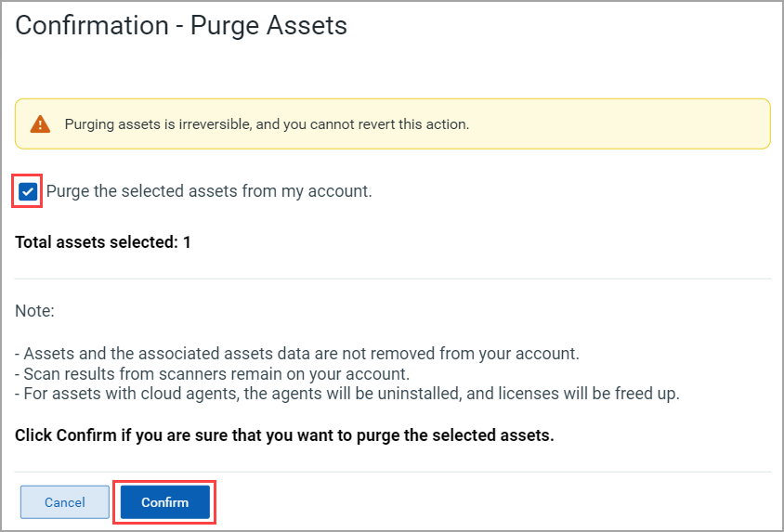Viewport: 784px width, 532px height.
Task: Click the divider line below total assets
Action: 393,279
